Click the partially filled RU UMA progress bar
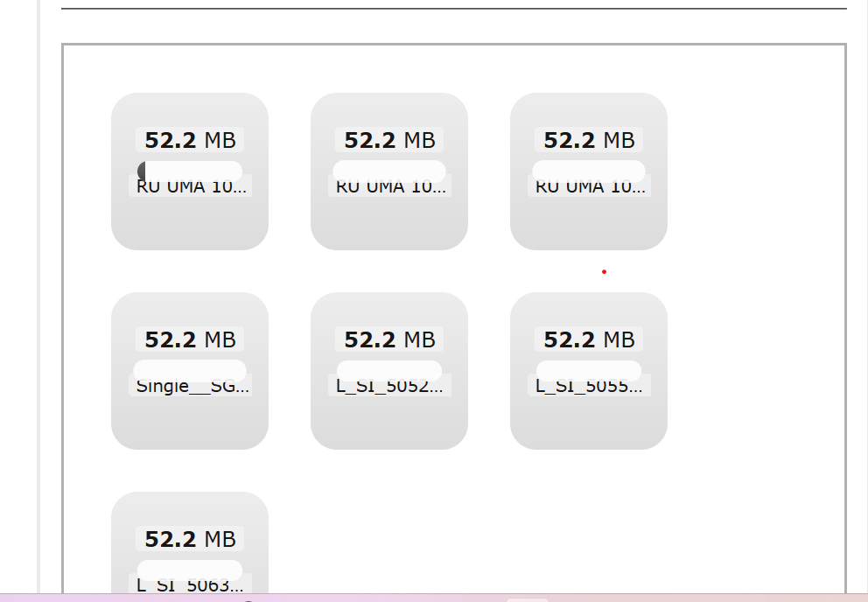Screen dimensions: 868x602 tap(190, 171)
